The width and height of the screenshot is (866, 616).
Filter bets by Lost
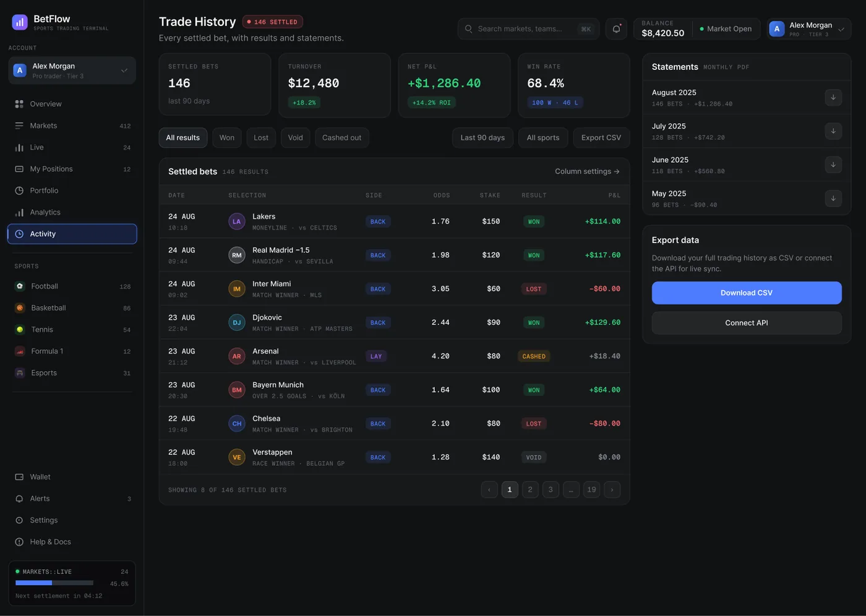pos(261,138)
